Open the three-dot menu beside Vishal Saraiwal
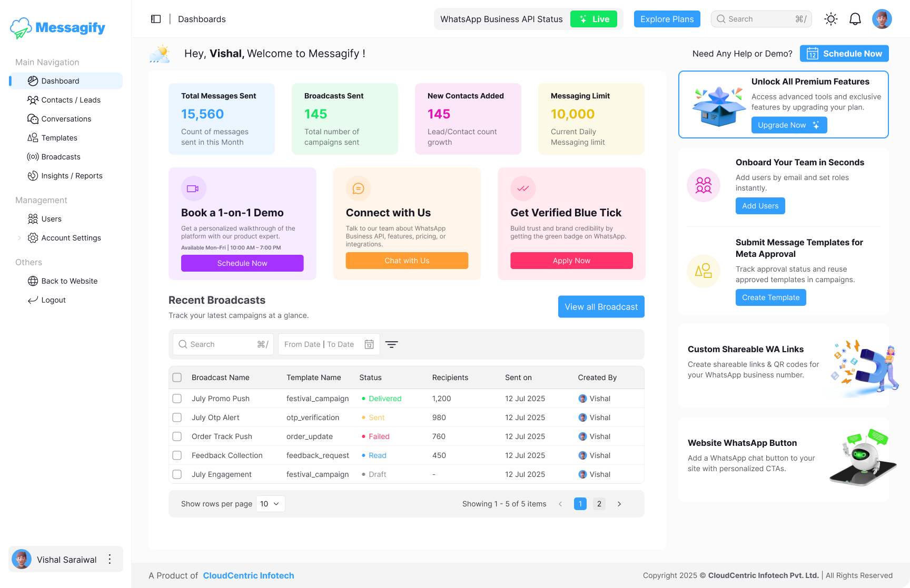Image resolution: width=910 pixels, height=588 pixels. 110,559
